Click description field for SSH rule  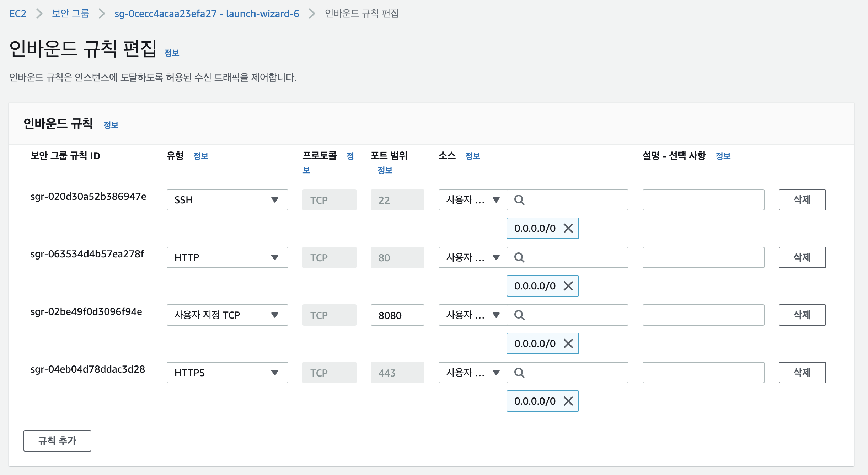tap(703, 200)
